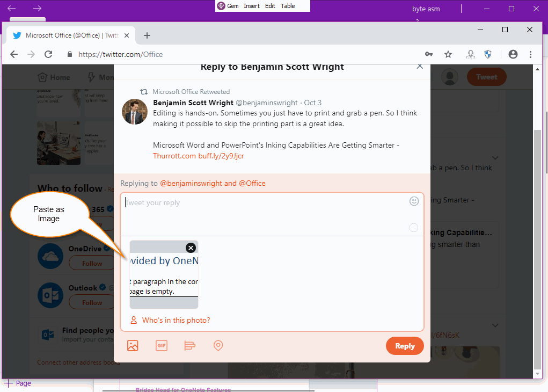Follow the Outlook account

92,302
